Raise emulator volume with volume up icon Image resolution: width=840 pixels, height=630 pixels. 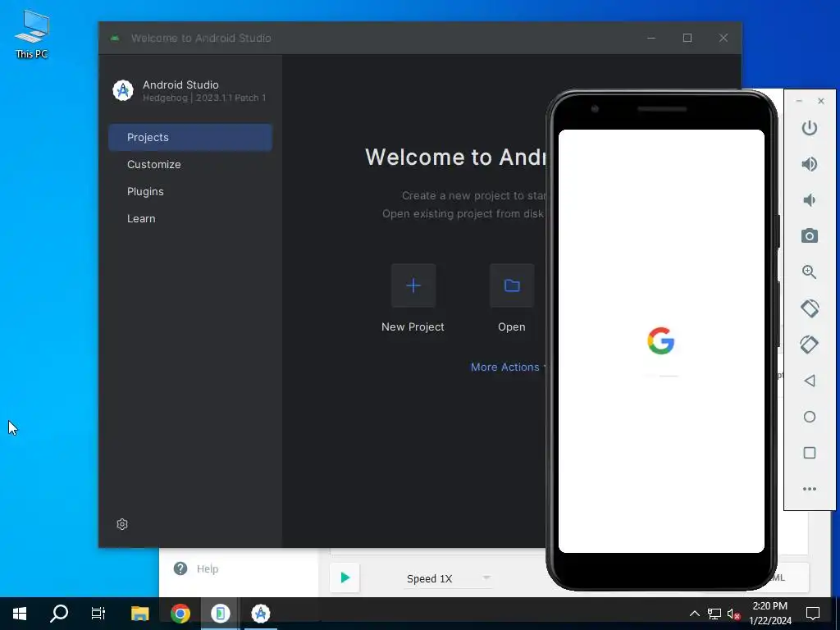coord(810,164)
